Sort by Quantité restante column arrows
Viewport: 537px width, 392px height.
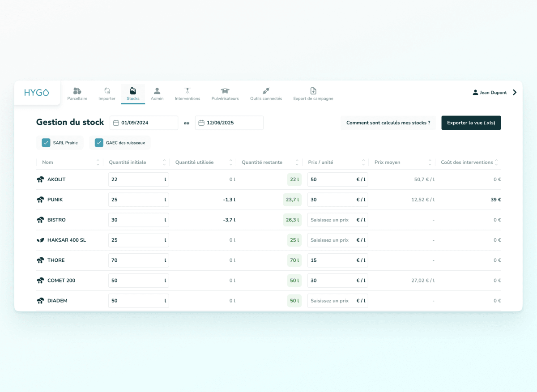click(x=298, y=162)
